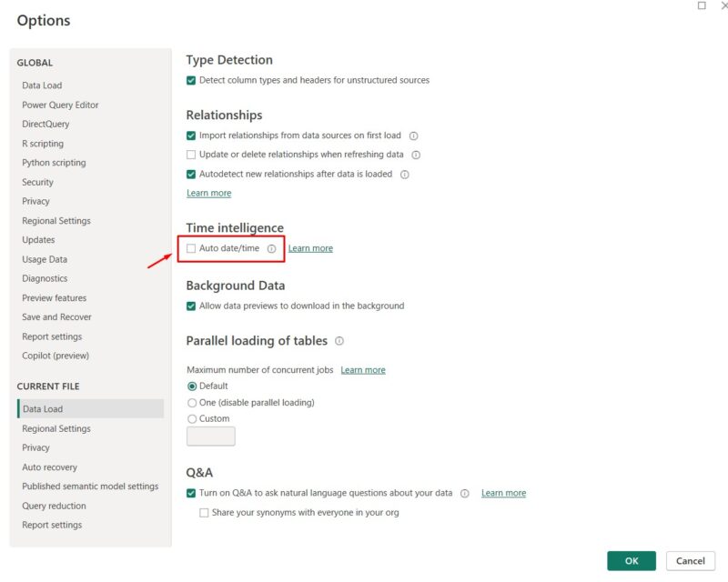The height and width of the screenshot is (582, 728).
Task: Select Query reduction under Current File
Action: (x=54, y=506)
